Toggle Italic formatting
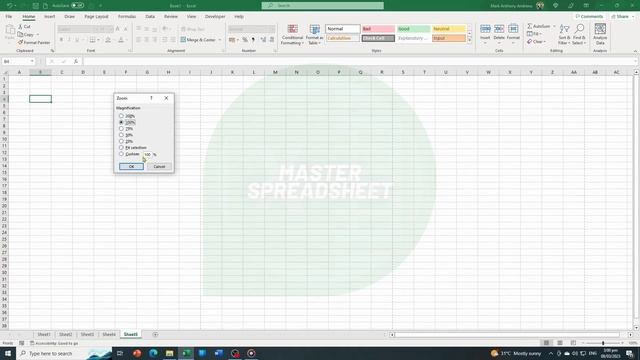This screenshot has height=360, width=640. pos(69,40)
